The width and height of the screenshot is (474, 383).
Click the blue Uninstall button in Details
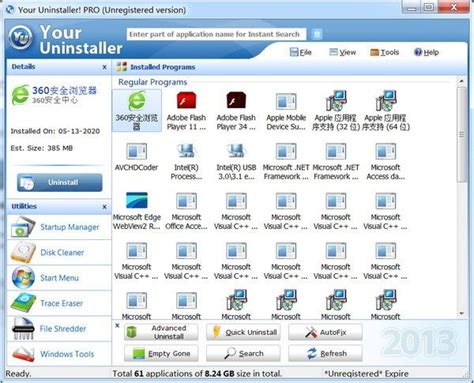[60, 182]
